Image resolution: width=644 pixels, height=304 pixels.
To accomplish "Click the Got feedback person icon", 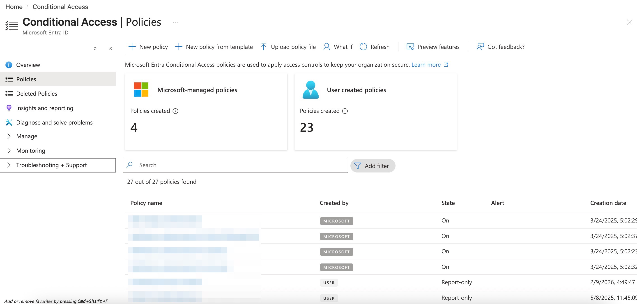I will click(480, 47).
